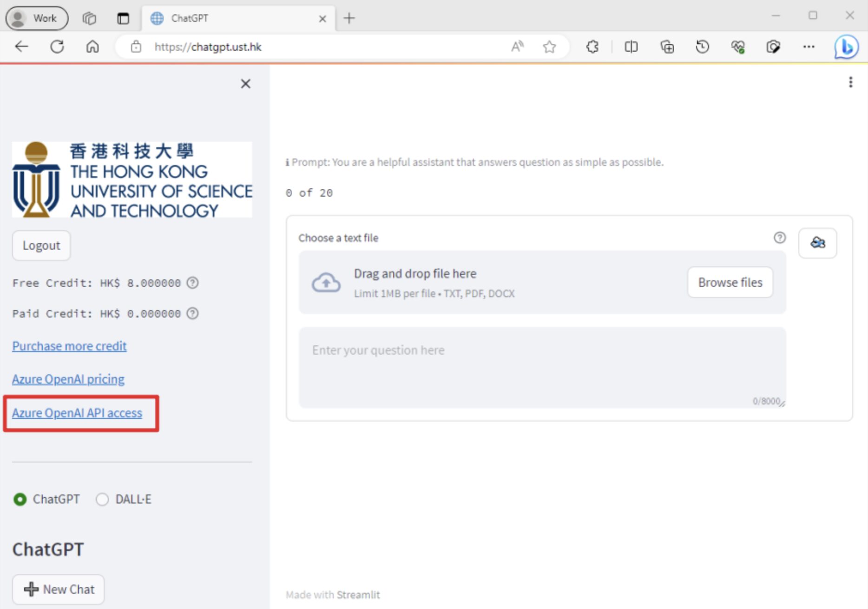Click the Logout button
The width and height of the screenshot is (868, 609).
point(41,245)
